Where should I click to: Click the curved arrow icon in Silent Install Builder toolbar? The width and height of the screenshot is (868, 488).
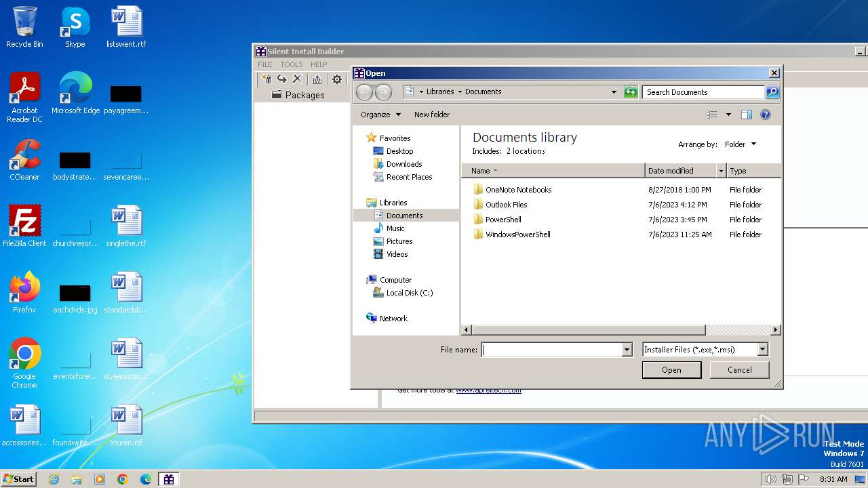282,79
